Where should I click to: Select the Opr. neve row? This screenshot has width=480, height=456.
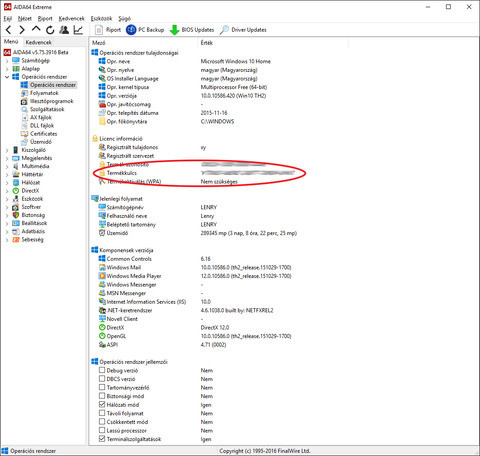[184, 61]
